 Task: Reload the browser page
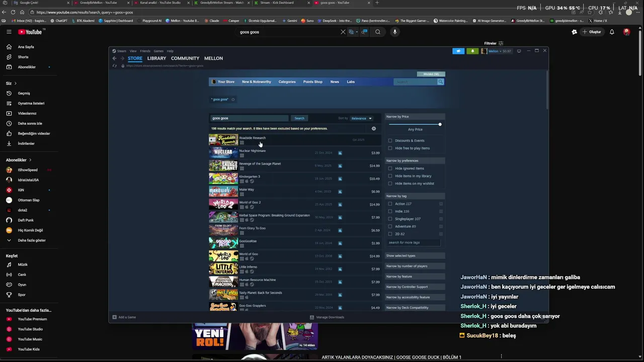[x=13, y=12]
